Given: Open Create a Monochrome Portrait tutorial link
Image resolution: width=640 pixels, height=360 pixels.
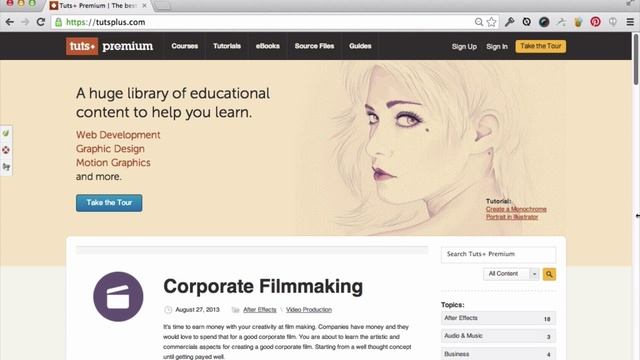Looking at the screenshot, I should point(516,213).
